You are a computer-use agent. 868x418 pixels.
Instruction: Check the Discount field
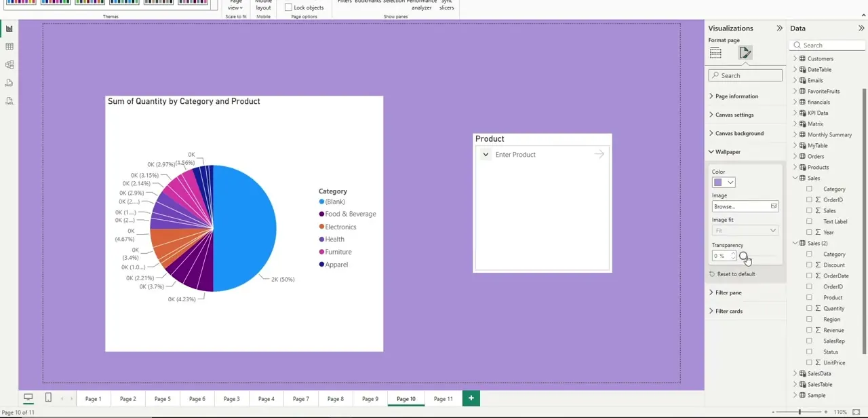tap(809, 265)
